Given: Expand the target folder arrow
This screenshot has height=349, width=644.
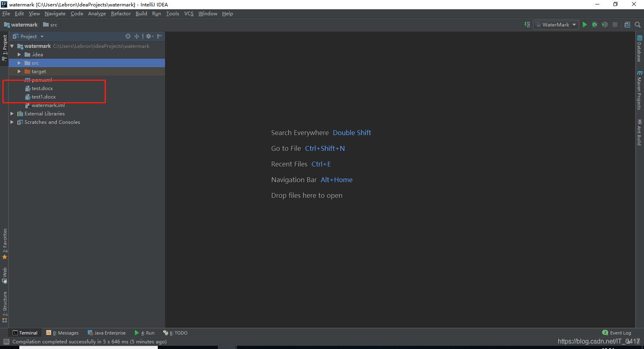Looking at the screenshot, I should click(19, 72).
